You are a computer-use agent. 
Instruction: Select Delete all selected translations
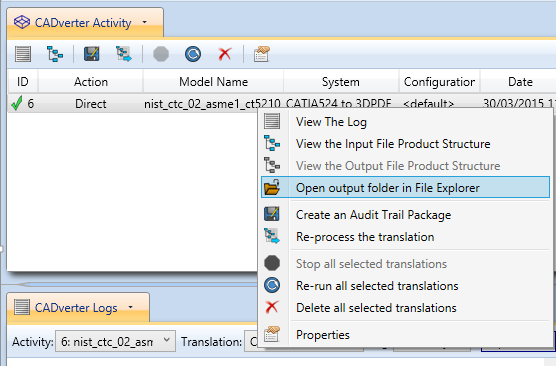click(x=405, y=307)
